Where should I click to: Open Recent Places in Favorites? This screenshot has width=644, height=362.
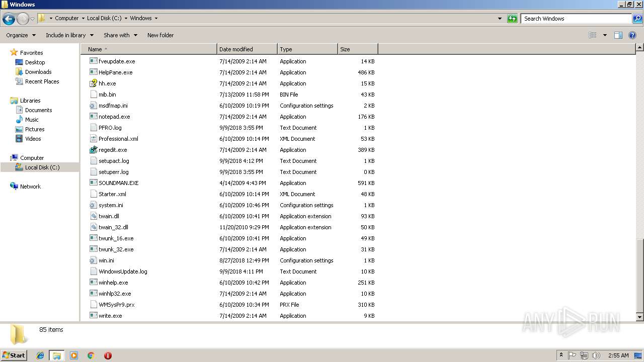pyautogui.click(x=42, y=81)
